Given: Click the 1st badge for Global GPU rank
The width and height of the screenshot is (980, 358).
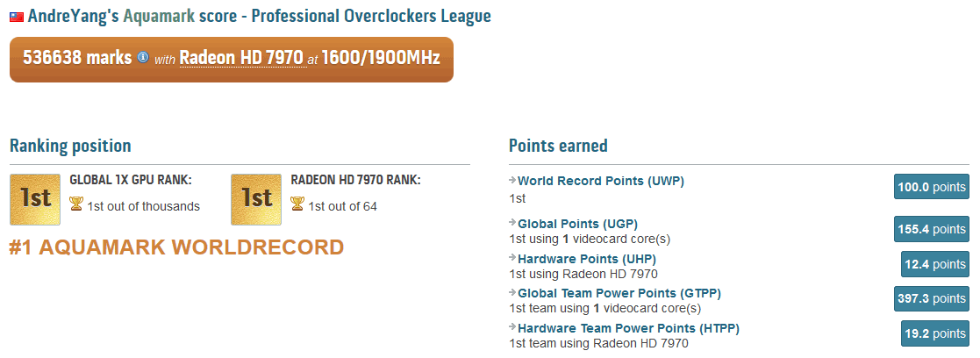Looking at the screenshot, I should (x=35, y=199).
